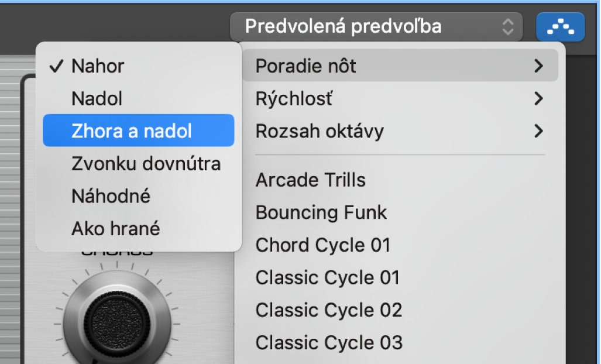Click the blue arpeggiator pattern icon
Screen dimensions: 601x364
click(x=560, y=26)
